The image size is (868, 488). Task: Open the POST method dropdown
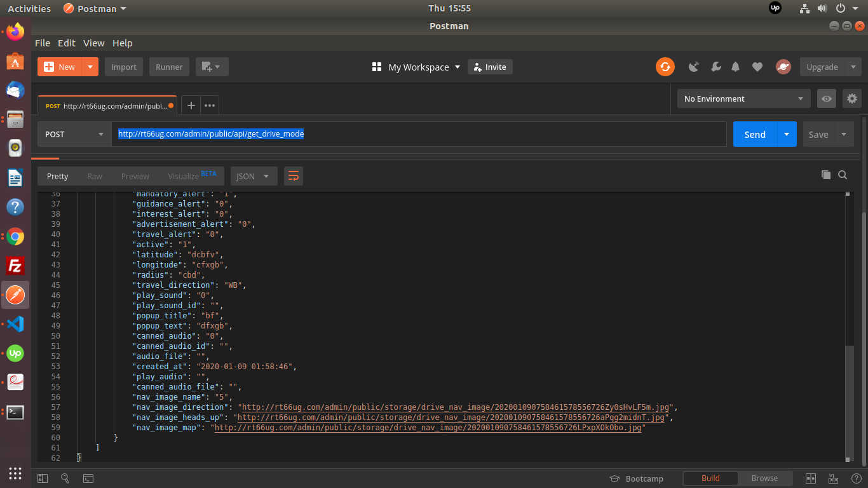click(x=74, y=134)
